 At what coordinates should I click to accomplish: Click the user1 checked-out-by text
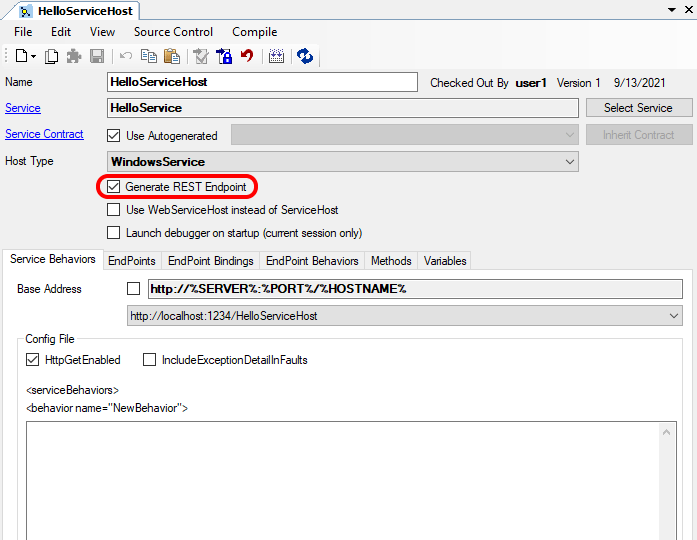(531, 83)
